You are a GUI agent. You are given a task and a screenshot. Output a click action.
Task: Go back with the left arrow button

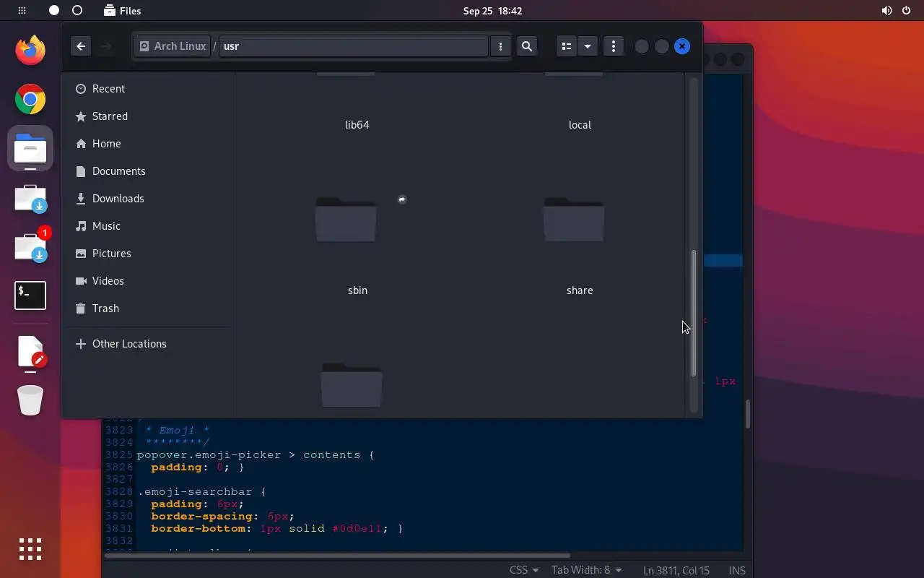tap(81, 46)
